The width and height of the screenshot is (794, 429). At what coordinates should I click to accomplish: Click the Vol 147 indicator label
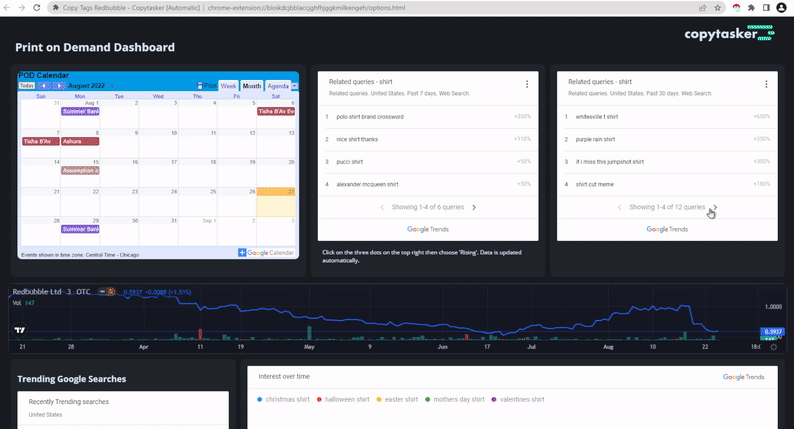(23, 303)
